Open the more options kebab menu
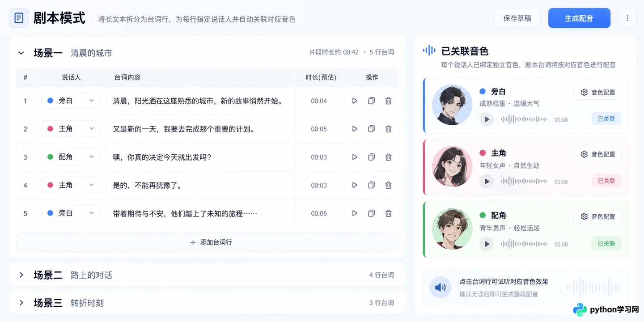 pyautogui.click(x=627, y=18)
